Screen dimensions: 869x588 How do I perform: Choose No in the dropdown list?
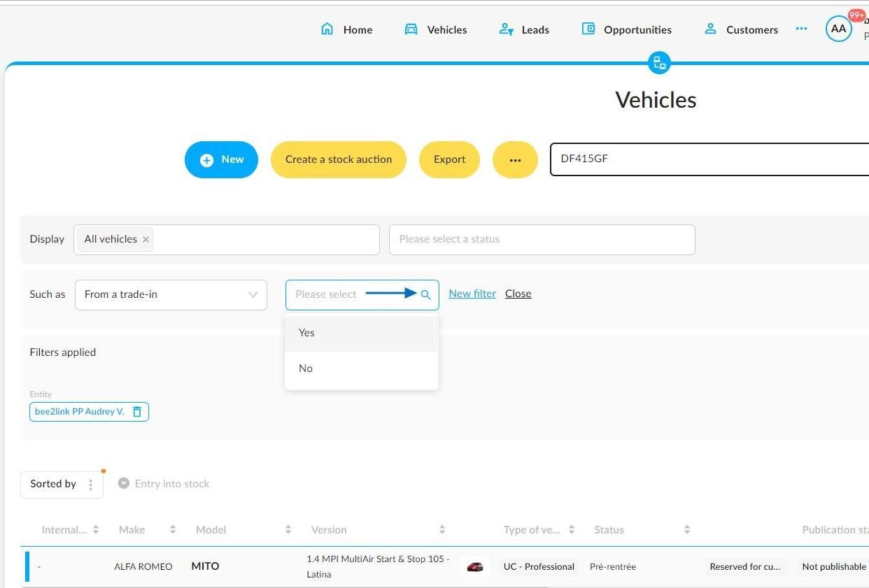[362, 368]
